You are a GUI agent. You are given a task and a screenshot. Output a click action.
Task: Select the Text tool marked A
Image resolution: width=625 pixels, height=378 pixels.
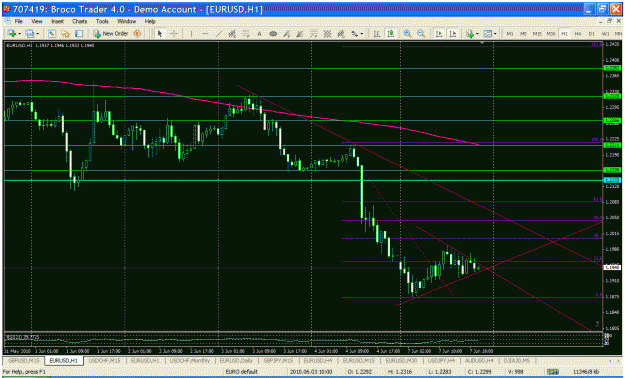point(259,34)
